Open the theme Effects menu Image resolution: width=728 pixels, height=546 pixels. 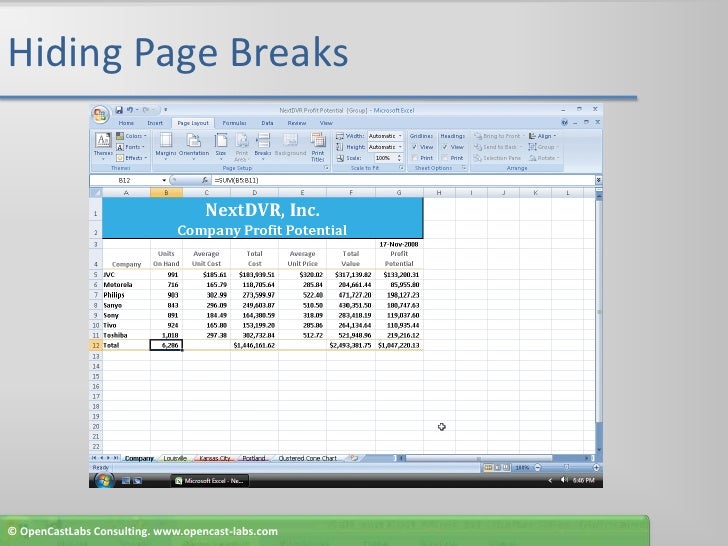[132, 158]
